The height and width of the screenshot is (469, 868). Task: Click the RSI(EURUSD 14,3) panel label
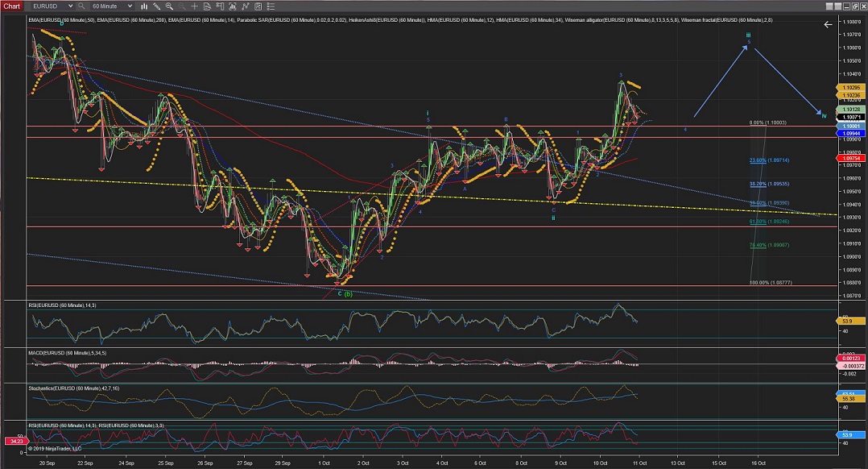[x=61, y=306]
